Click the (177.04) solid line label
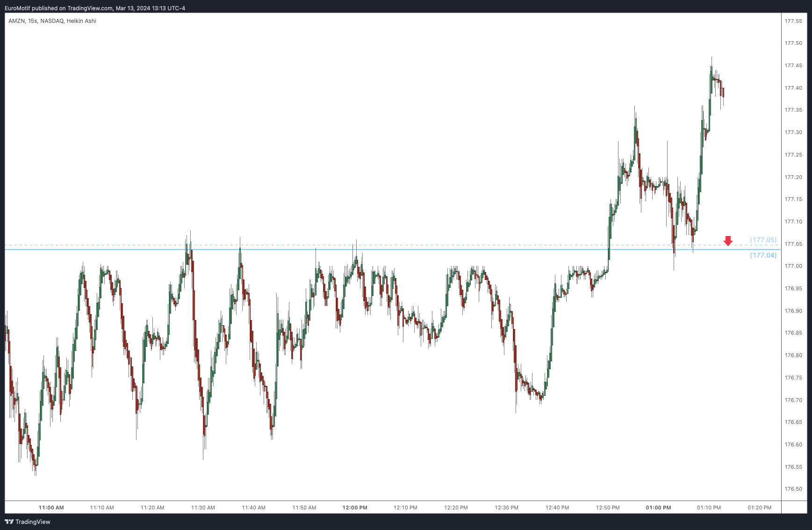The height and width of the screenshot is (530, 812). point(763,255)
